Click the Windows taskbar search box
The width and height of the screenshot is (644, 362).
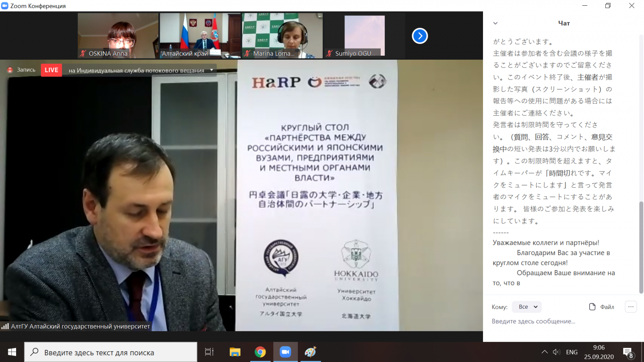pyautogui.click(x=111, y=352)
